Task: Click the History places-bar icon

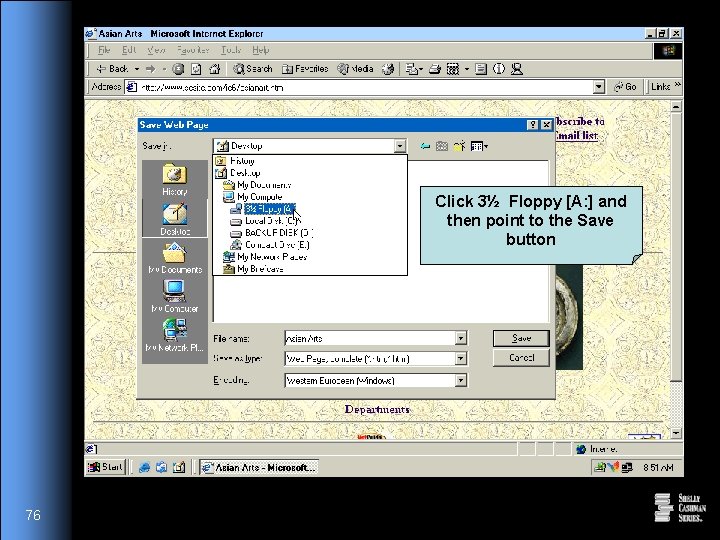Action: click(x=174, y=180)
